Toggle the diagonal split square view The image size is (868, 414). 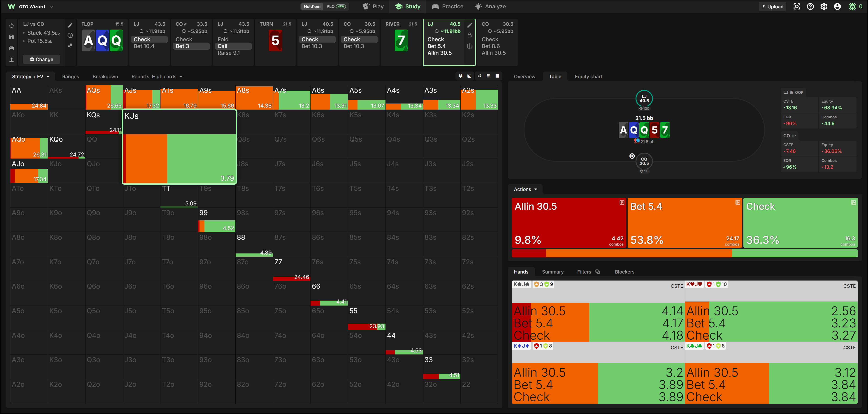click(469, 76)
